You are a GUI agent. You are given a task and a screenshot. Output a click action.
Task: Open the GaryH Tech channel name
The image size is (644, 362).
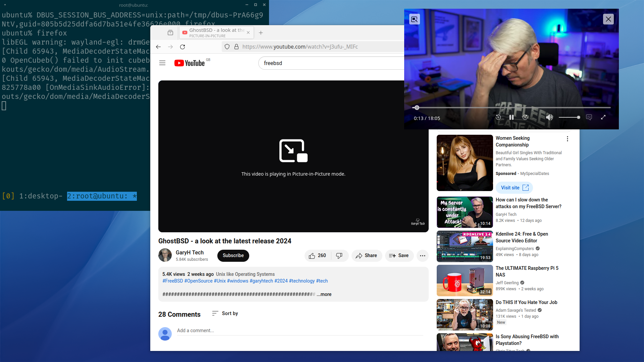[x=190, y=252]
